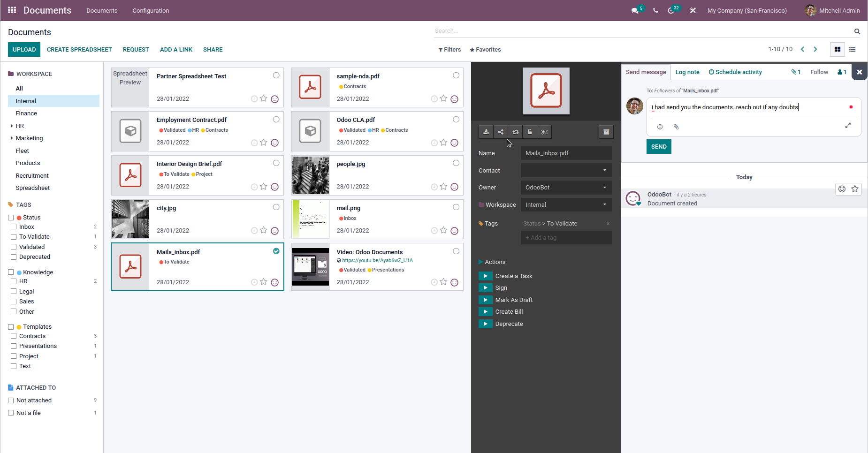Viewport: 868px width, 453px height.
Task: Open Schedule activity tab
Action: (x=735, y=72)
